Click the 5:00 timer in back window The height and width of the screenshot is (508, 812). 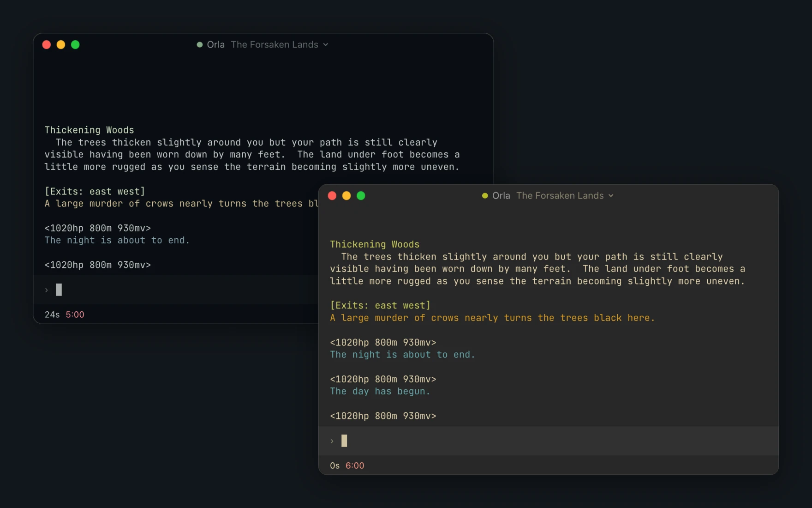tap(75, 314)
